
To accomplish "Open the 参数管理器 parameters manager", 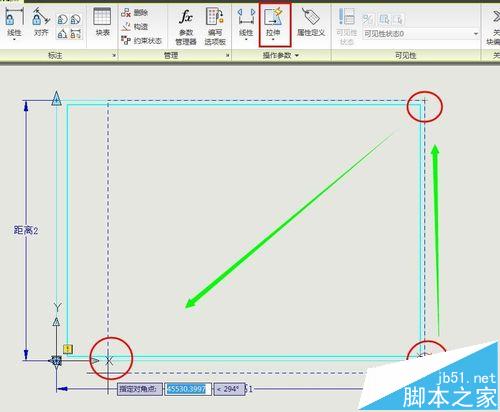I will click(186, 27).
